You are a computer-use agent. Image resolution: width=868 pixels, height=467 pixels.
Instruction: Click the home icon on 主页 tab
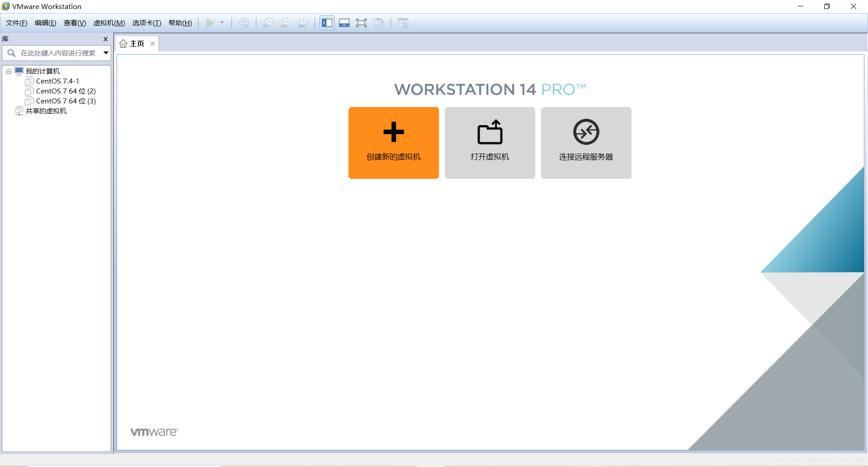point(123,44)
